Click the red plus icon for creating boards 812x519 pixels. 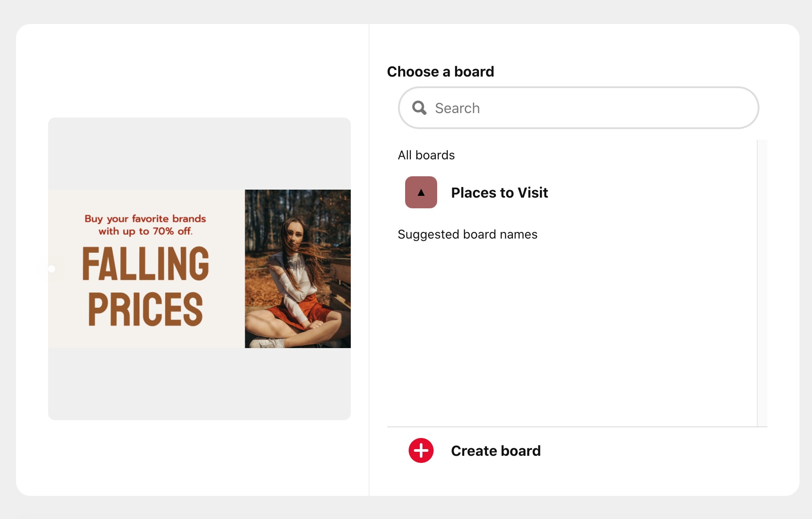[420, 450]
